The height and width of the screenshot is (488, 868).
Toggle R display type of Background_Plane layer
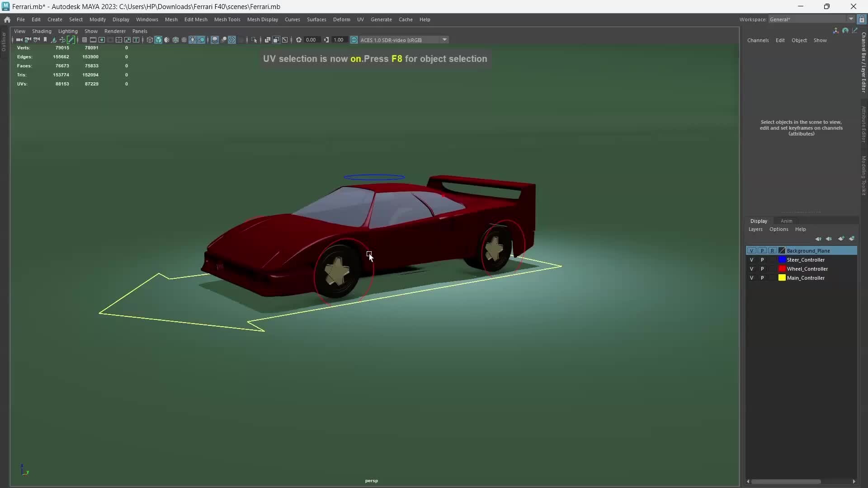772,251
